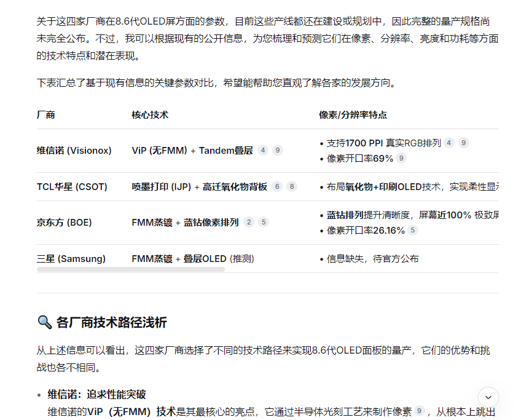Select the 三星 (Samsung) cell
The height and width of the screenshot is (420, 532).
tap(71, 259)
